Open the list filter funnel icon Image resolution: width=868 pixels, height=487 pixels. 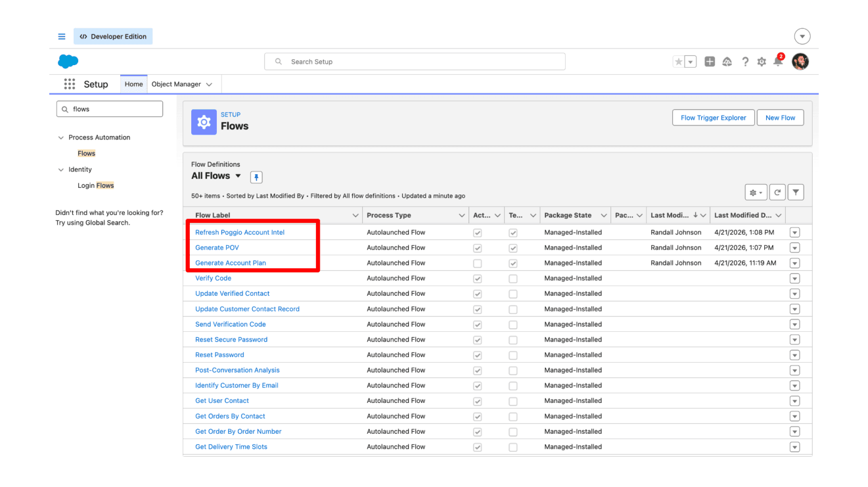pyautogui.click(x=796, y=193)
